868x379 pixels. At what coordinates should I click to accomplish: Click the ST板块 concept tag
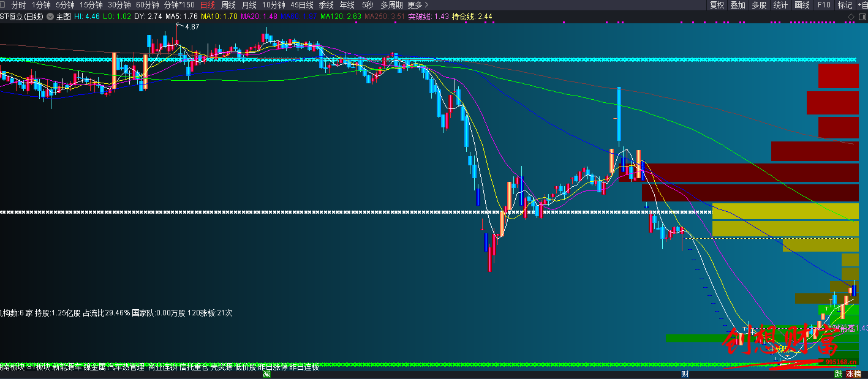click(38, 367)
